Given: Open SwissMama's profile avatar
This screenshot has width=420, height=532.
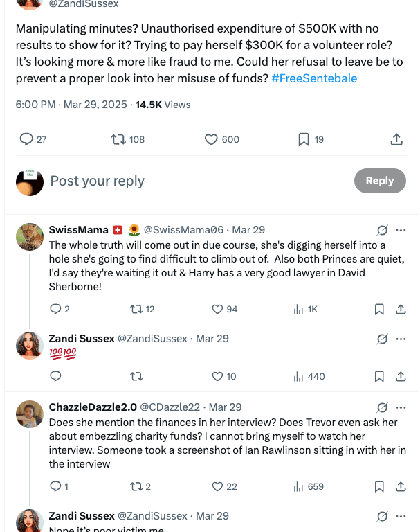Looking at the screenshot, I should [x=30, y=237].
